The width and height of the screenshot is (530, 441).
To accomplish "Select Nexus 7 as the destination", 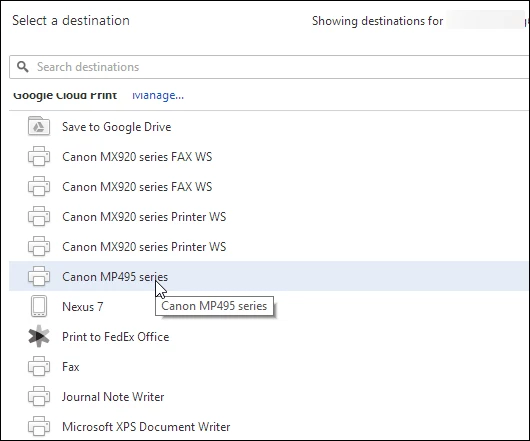I will [x=82, y=307].
